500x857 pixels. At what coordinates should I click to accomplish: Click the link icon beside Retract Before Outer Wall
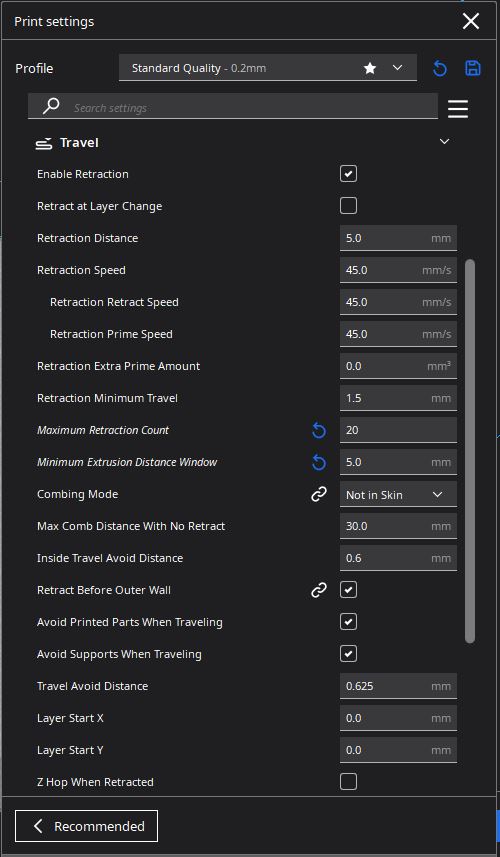319,590
